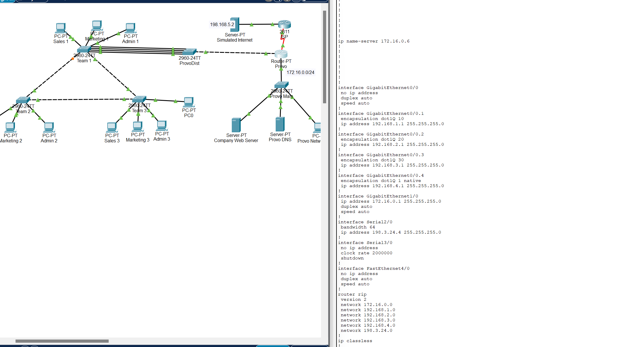Click the Router-PT Provo router icon
Screen dimensions: 644x347
[x=281, y=54]
